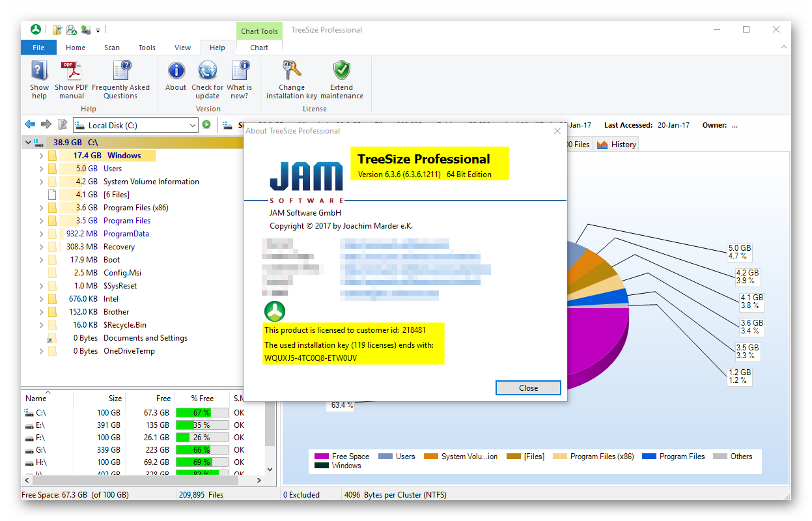Expand the System Volume Information node
812x521 pixels.
(41, 182)
